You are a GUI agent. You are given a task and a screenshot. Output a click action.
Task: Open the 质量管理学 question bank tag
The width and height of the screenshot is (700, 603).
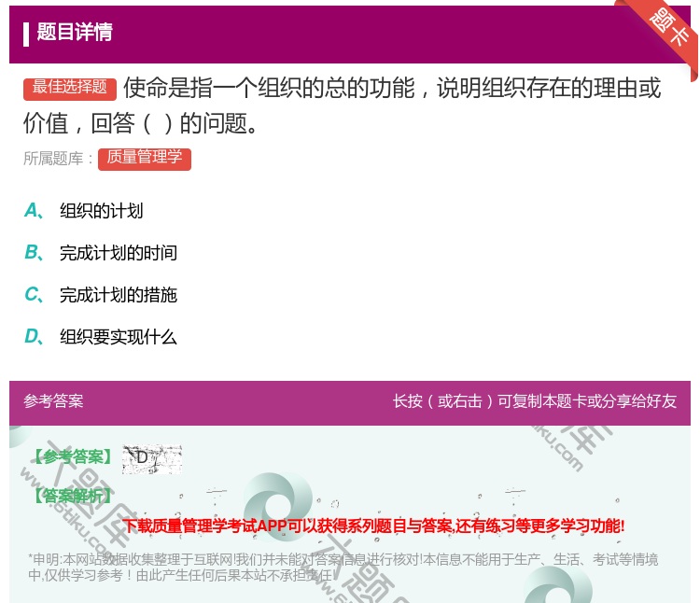144,159
